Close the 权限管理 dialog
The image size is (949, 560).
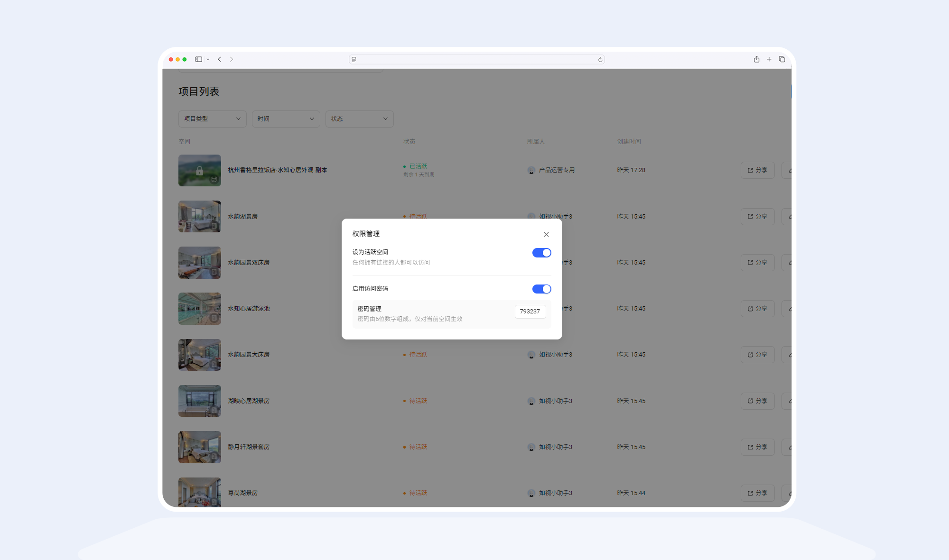click(546, 234)
